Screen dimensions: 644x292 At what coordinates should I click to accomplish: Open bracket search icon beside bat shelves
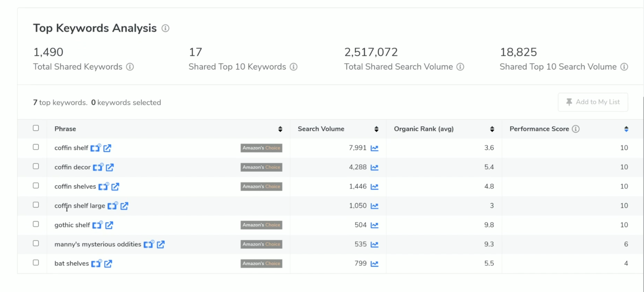pyautogui.click(x=96, y=264)
